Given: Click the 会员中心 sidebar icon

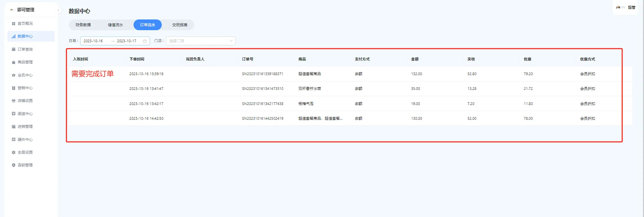Looking at the screenshot, I should click(13, 75).
